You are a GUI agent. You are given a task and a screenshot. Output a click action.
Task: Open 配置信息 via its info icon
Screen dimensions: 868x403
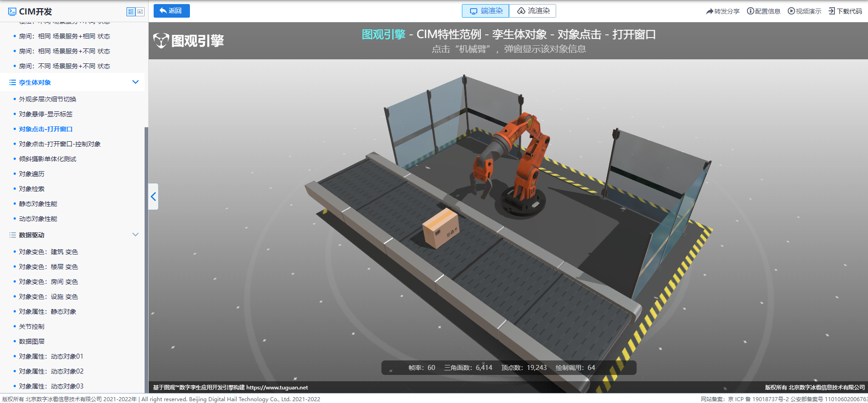(751, 11)
